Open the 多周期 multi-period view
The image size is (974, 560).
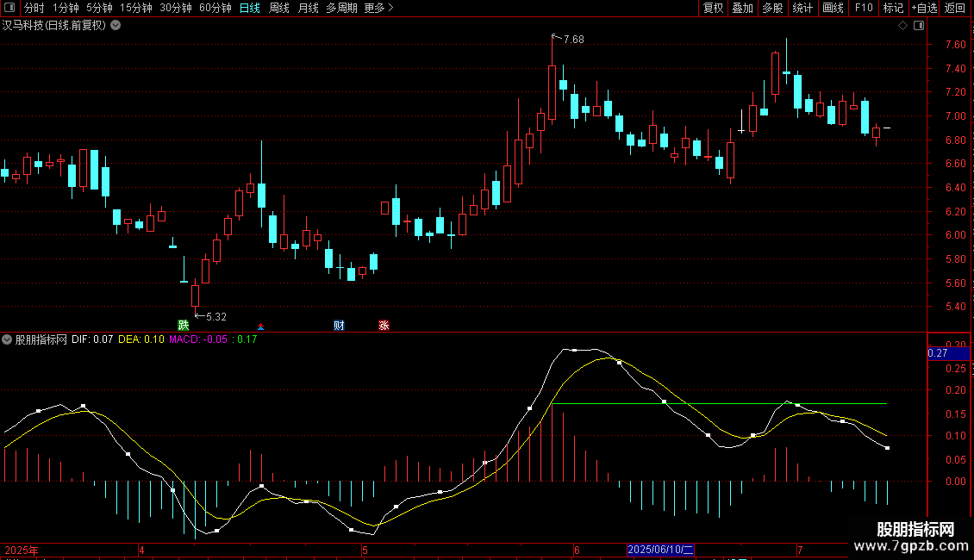click(341, 8)
